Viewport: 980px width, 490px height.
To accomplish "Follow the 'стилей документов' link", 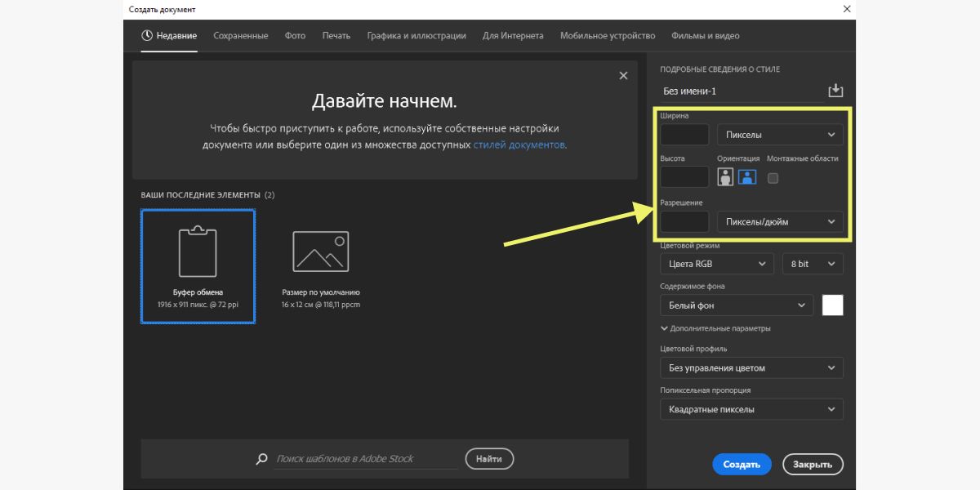I will coord(519,145).
